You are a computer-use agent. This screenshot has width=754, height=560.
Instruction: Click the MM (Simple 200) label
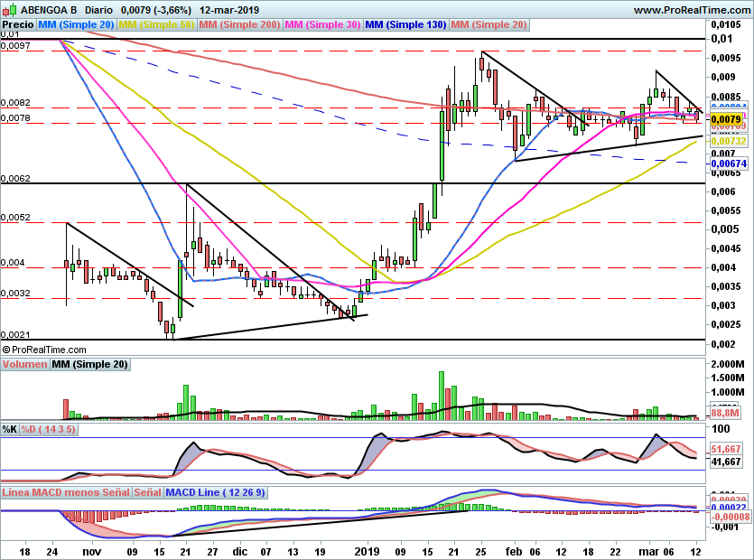click(x=239, y=24)
